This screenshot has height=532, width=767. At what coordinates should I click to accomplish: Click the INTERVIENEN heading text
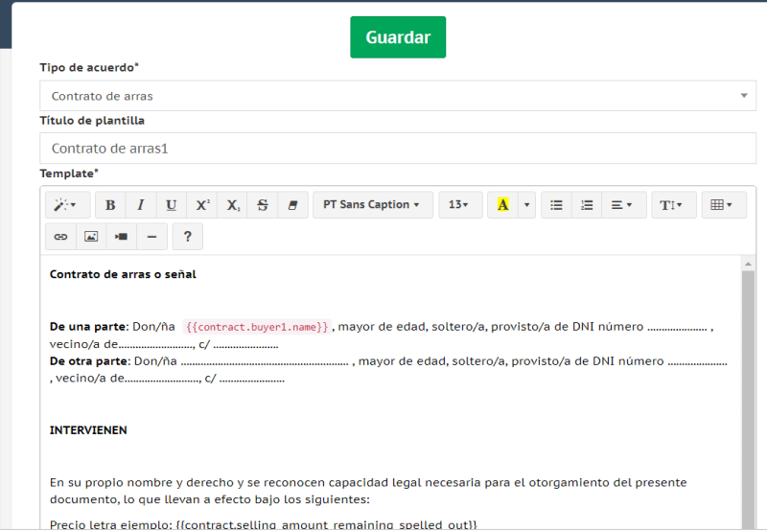click(88, 430)
